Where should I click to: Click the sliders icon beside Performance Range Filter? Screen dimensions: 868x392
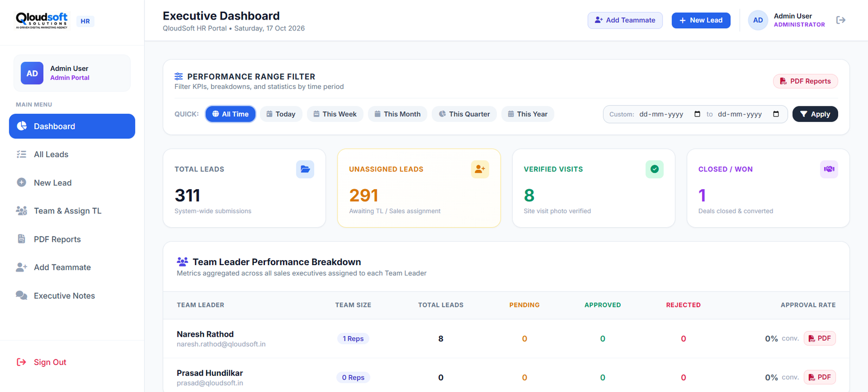click(x=178, y=76)
